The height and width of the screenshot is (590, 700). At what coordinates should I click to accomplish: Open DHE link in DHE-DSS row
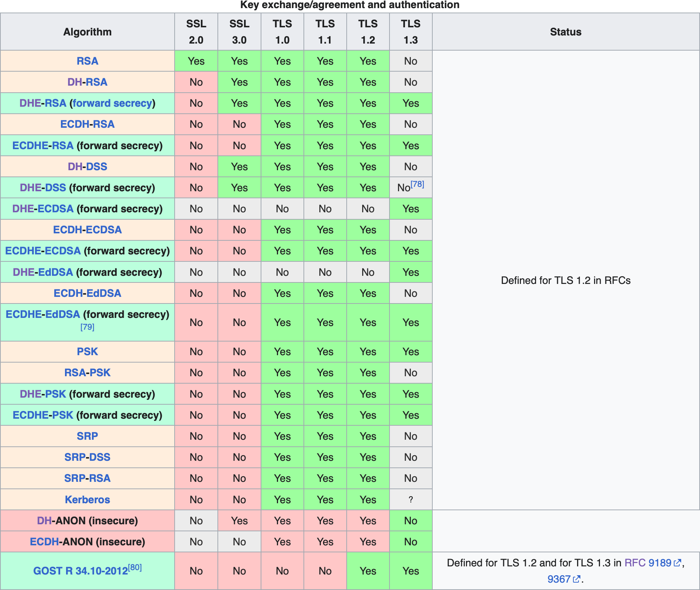coord(30,188)
